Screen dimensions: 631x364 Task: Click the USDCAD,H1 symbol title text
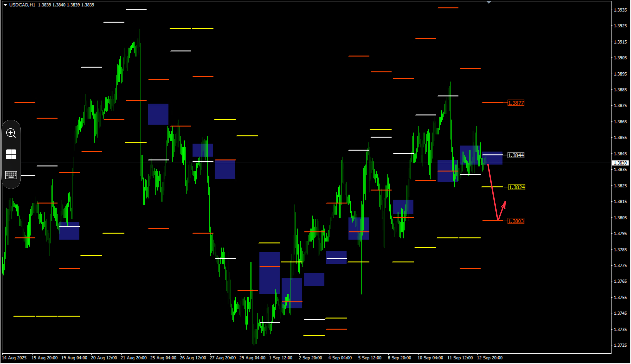[x=22, y=5]
